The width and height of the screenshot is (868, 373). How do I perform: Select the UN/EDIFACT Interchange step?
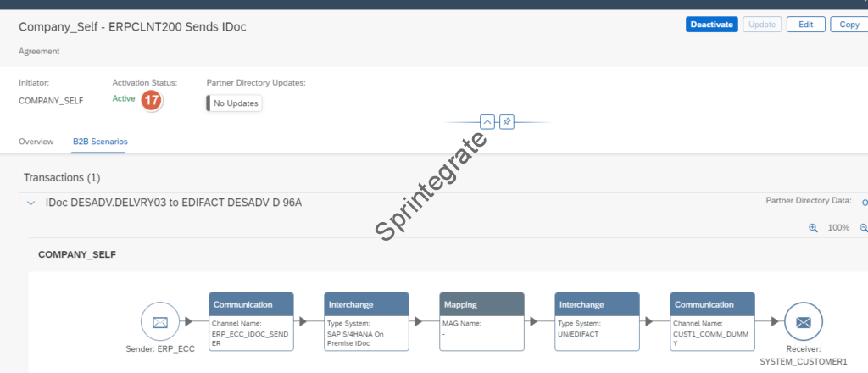click(x=597, y=322)
